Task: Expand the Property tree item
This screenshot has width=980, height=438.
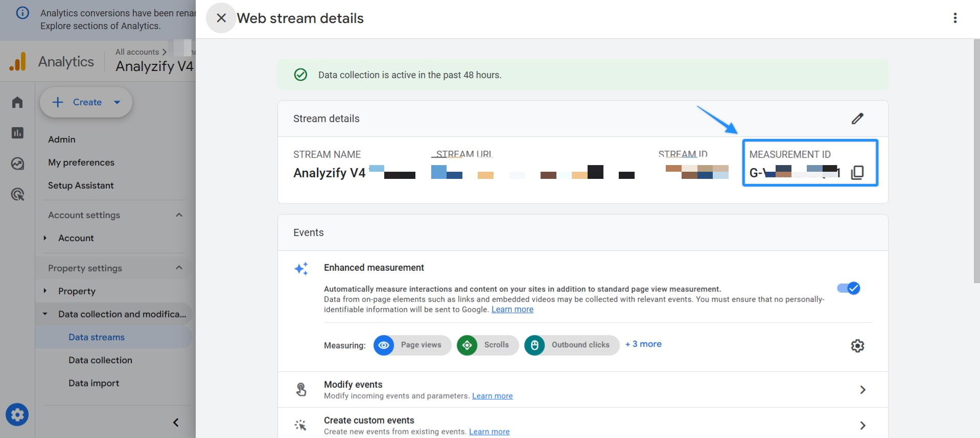Action: pyautogui.click(x=45, y=291)
